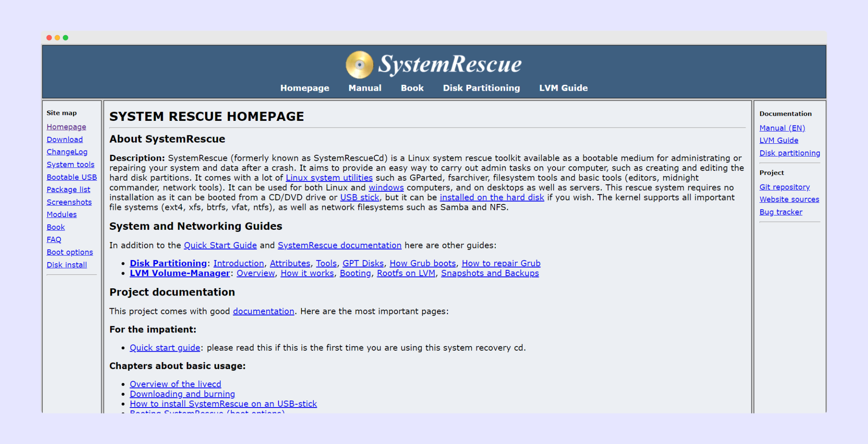Click the SystemRescue gold disc logo
The image size is (868, 444).
pyautogui.click(x=359, y=65)
